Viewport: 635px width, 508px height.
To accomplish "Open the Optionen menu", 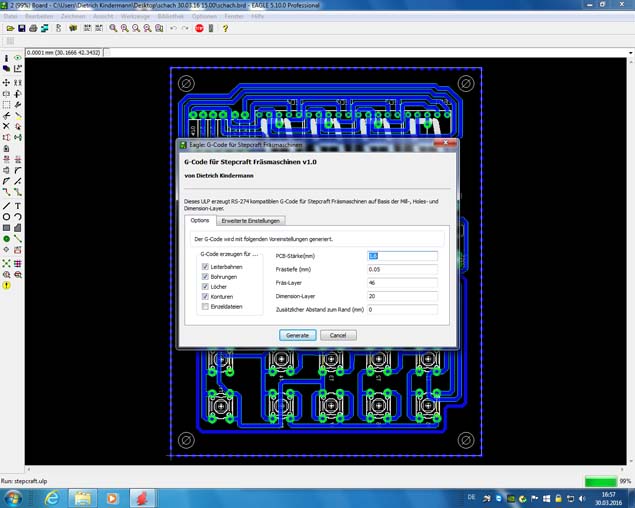I will point(204,16).
